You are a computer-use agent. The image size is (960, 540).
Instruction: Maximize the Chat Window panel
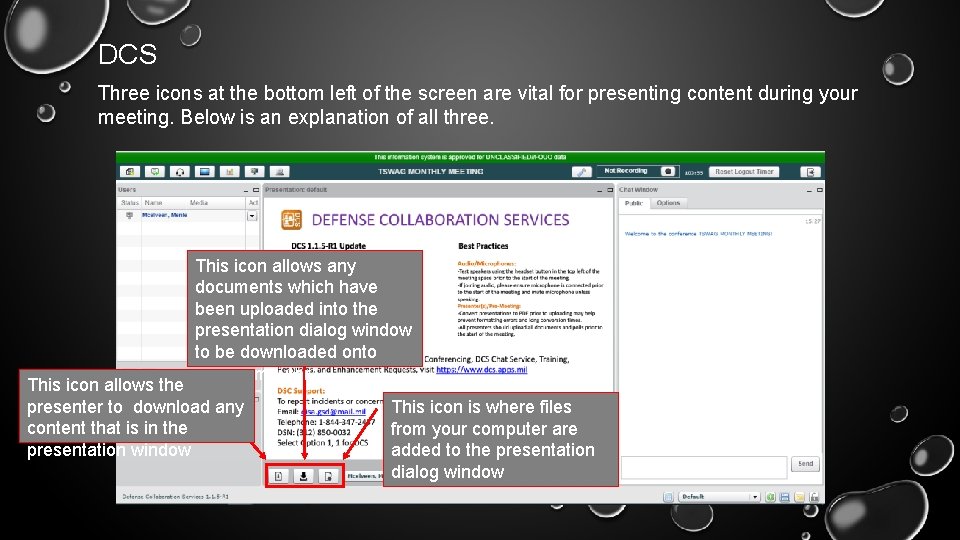(x=820, y=190)
